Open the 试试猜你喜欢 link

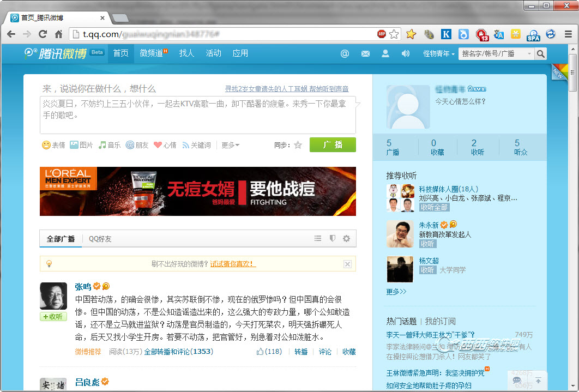pyautogui.click(x=233, y=264)
